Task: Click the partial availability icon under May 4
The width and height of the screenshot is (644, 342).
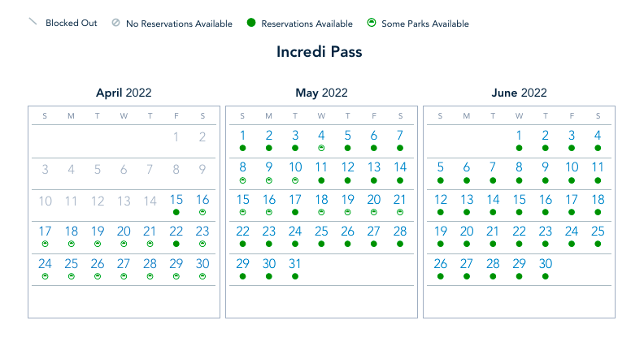Action: (321, 148)
